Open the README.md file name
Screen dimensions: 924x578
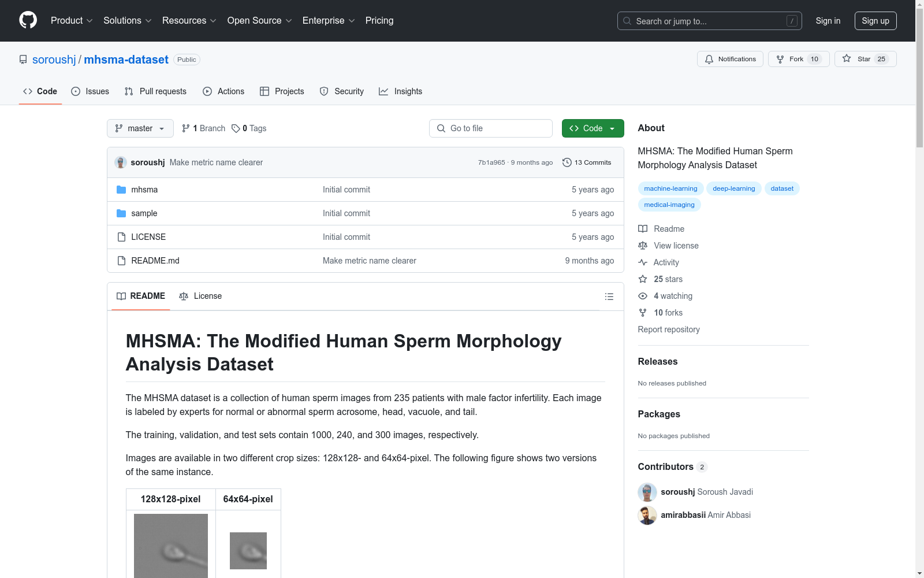[155, 261]
